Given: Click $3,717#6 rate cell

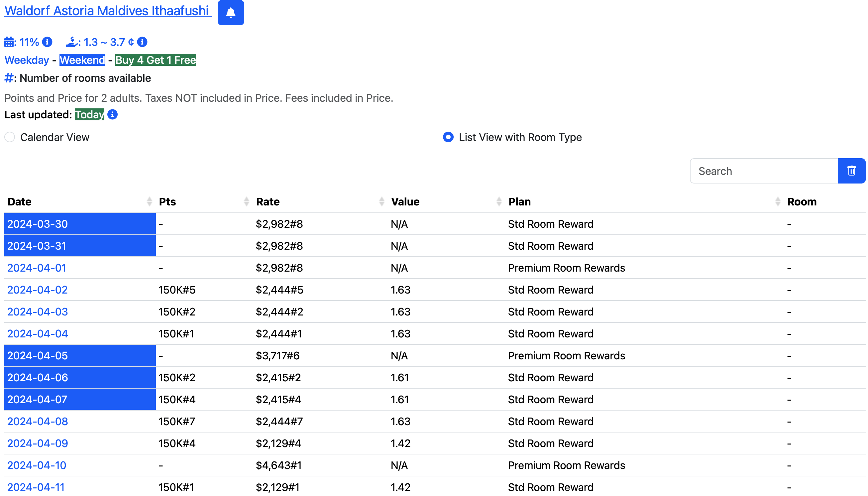Looking at the screenshot, I should pyautogui.click(x=277, y=356).
